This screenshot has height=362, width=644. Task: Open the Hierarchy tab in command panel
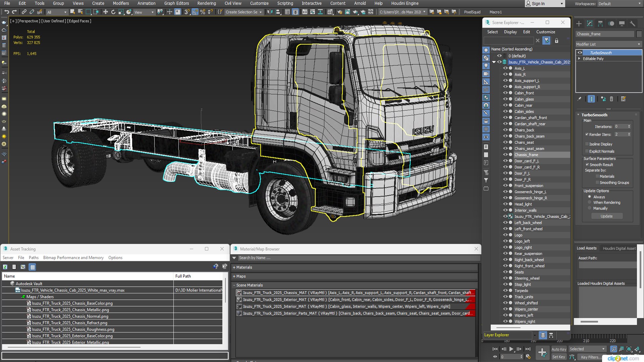(600, 23)
